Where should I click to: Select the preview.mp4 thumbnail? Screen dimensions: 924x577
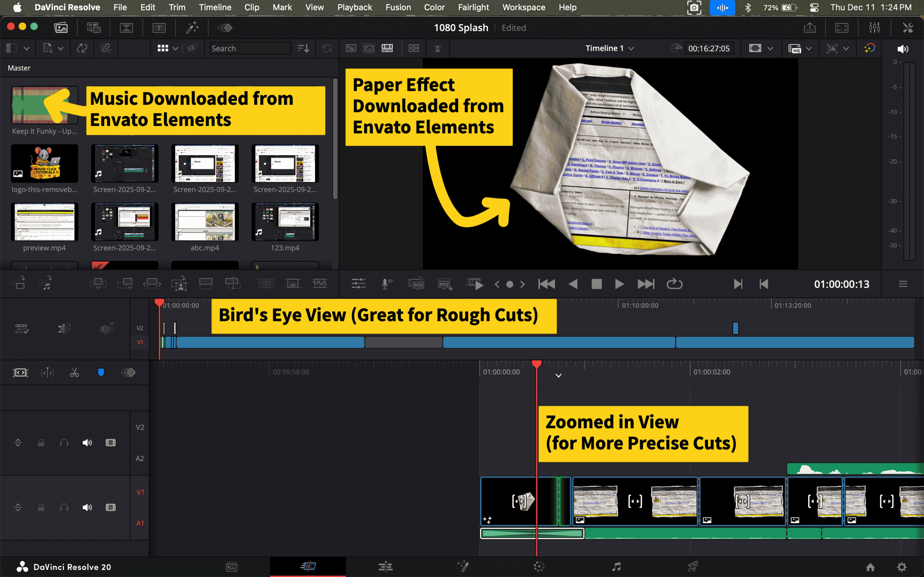44,222
